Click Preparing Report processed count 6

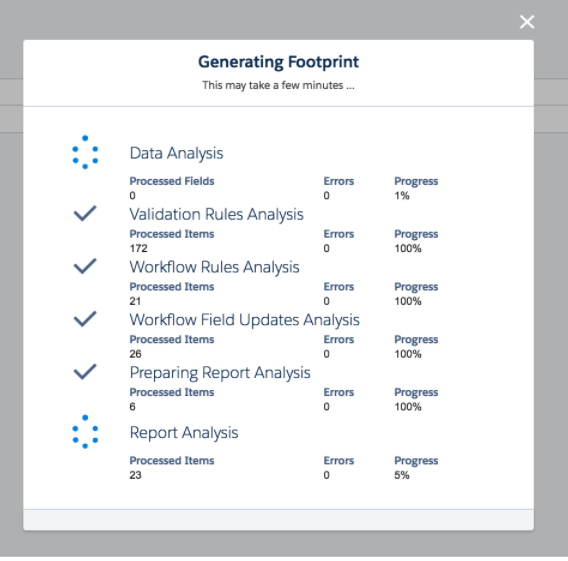click(x=133, y=407)
